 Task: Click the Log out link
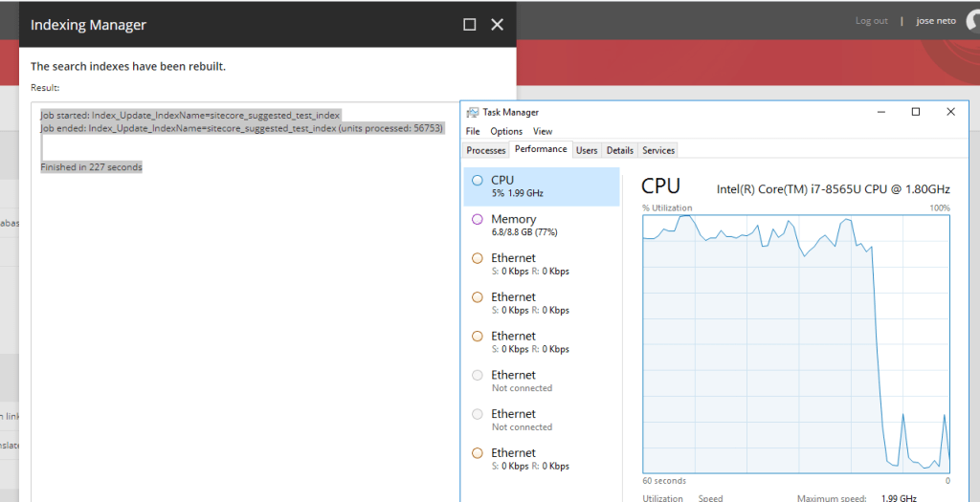871,21
